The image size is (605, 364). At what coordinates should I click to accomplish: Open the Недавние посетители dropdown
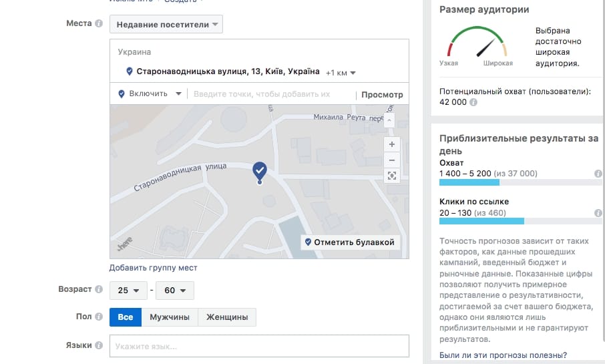coord(167,25)
